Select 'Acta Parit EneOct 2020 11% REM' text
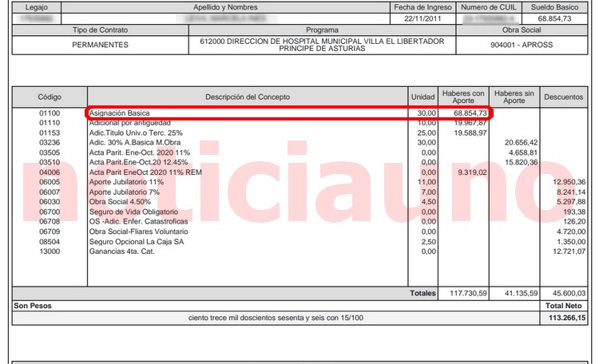 (145, 172)
